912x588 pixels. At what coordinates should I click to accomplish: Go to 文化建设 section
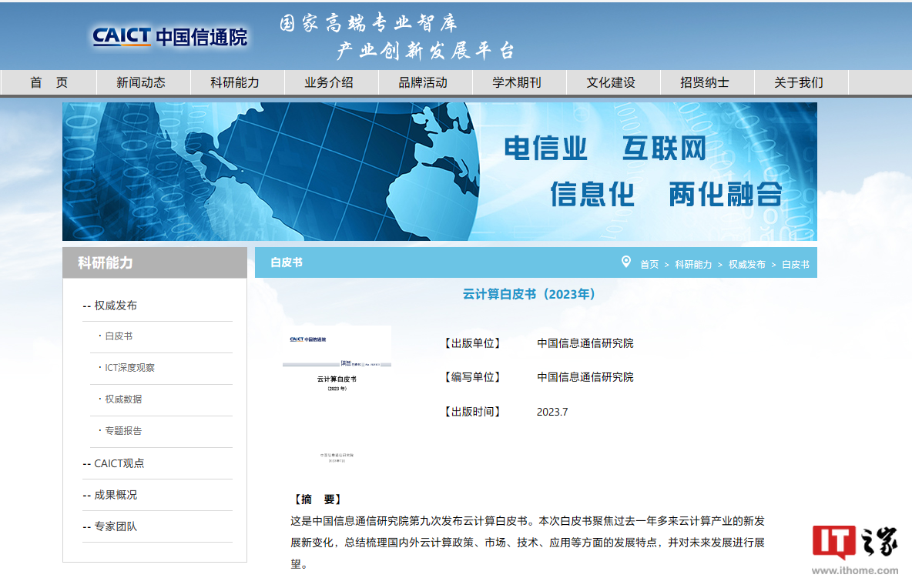pyautogui.click(x=611, y=82)
